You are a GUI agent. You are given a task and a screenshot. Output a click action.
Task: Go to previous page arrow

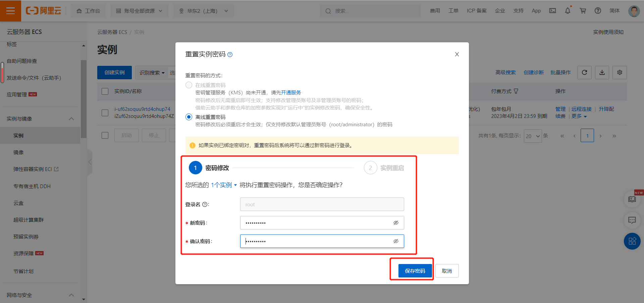575,136
